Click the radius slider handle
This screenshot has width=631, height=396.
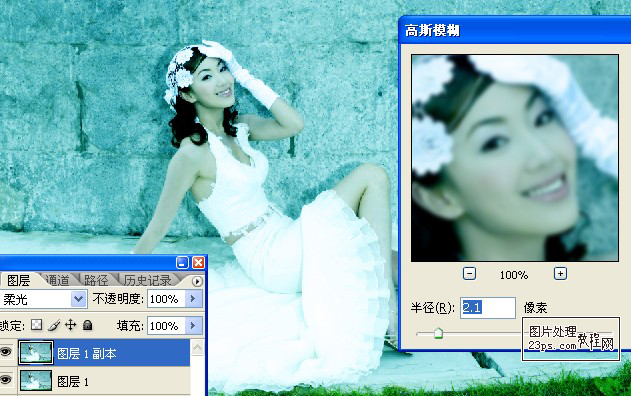438,333
